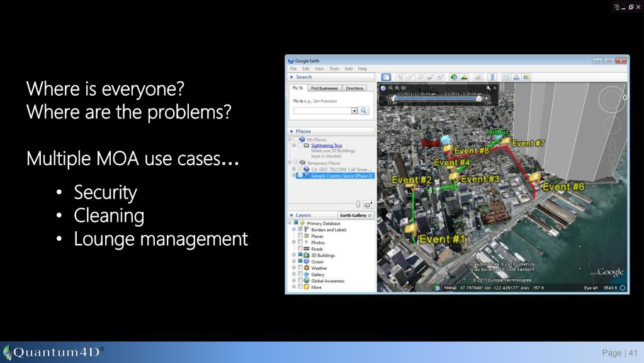Click the Add Image Overlay toolbar icon

pyautogui.click(x=430, y=78)
